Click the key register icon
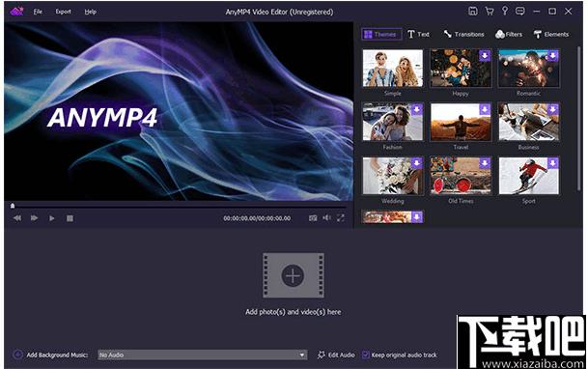 [505, 11]
